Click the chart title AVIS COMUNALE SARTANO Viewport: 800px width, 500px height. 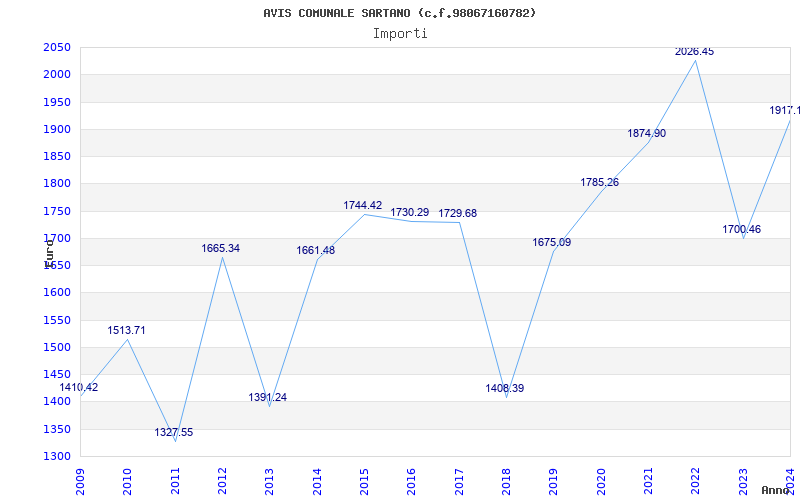click(x=400, y=13)
